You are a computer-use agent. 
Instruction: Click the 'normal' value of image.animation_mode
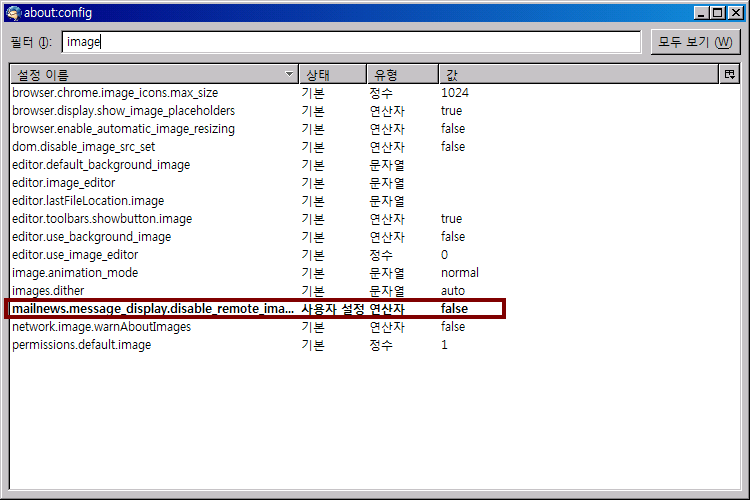tap(460, 273)
